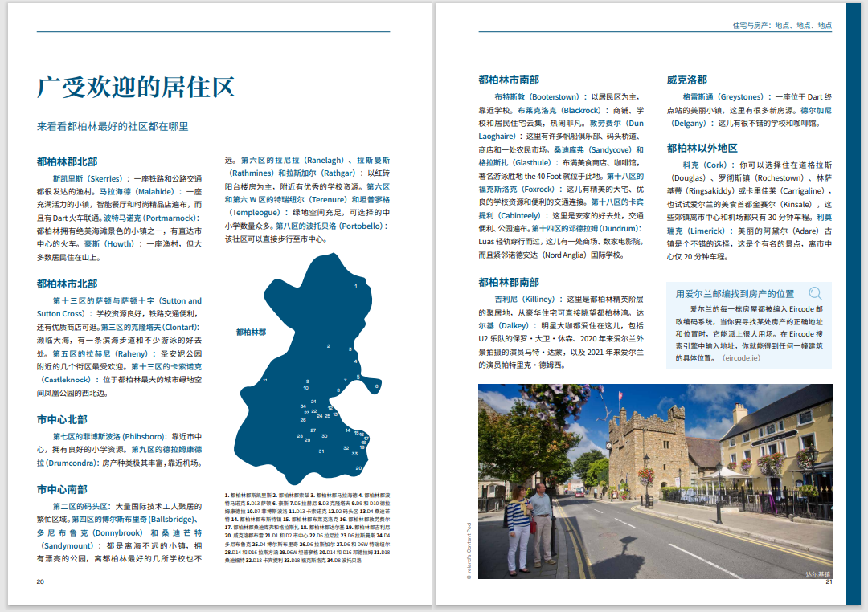868x612 pixels.
Task: Click the place name (Limerick)
Action: [x=706, y=231]
